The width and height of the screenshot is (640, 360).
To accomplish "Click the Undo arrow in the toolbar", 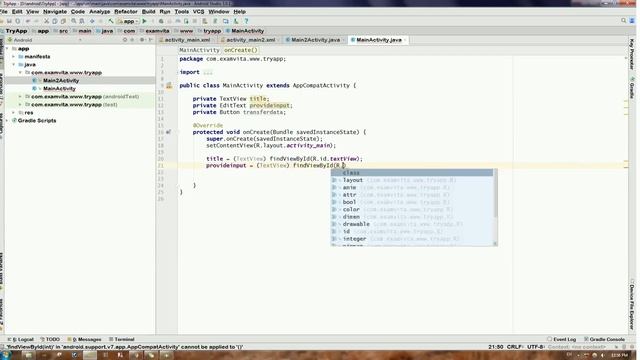I will coord(28,21).
